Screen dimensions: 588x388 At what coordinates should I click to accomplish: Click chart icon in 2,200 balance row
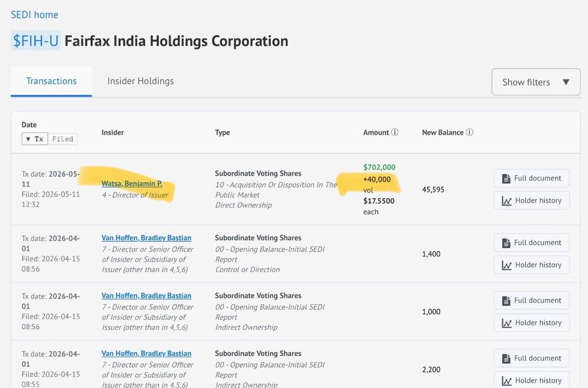tap(507, 381)
